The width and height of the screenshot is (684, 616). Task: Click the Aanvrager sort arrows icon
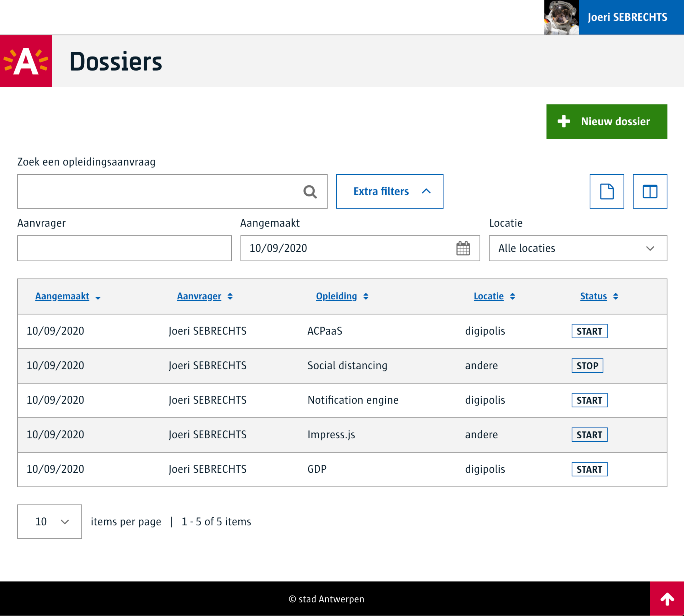click(x=230, y=296)
